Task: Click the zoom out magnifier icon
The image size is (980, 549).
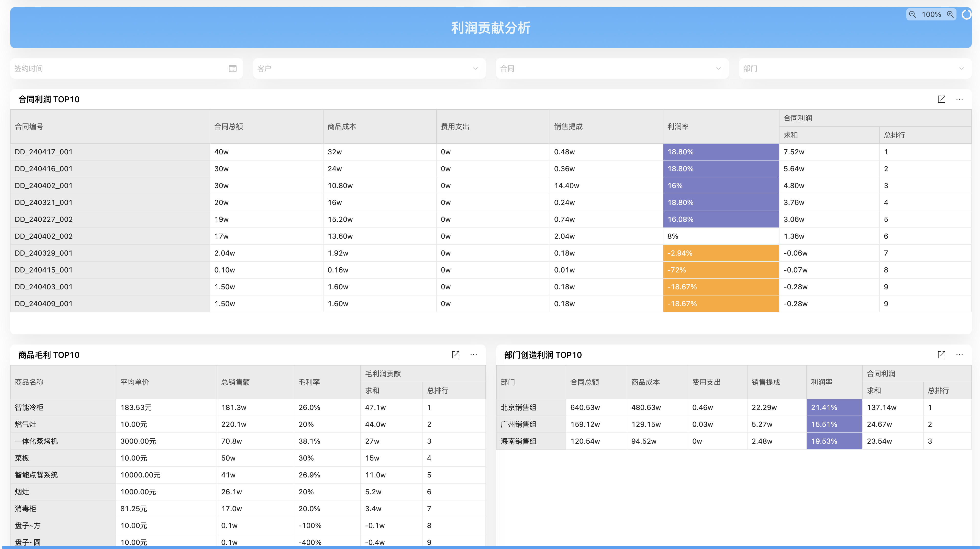Action: 912,15
